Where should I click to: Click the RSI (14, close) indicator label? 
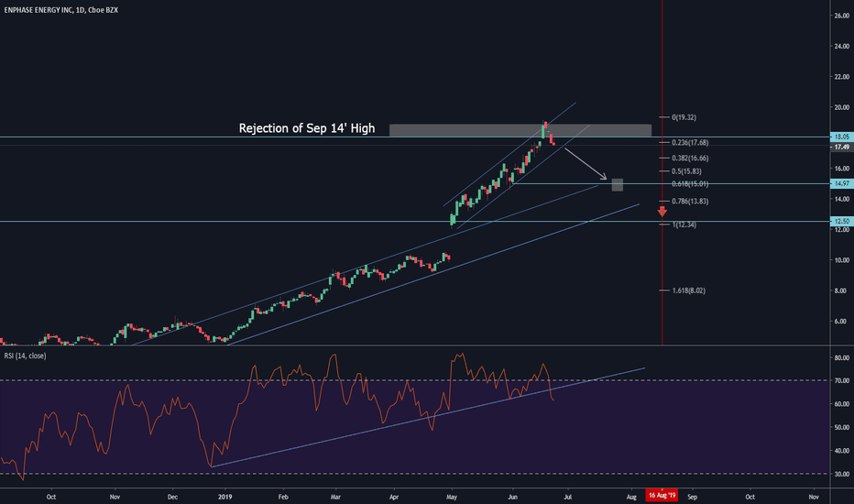tap(25, 356)
